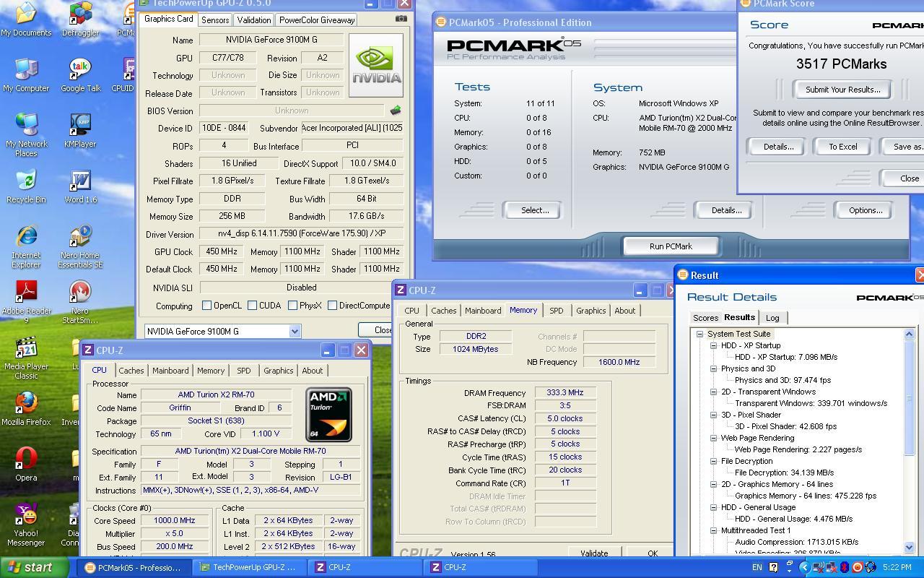Click Submit Your Results... button
924x578 pixels.
(842, 90)
